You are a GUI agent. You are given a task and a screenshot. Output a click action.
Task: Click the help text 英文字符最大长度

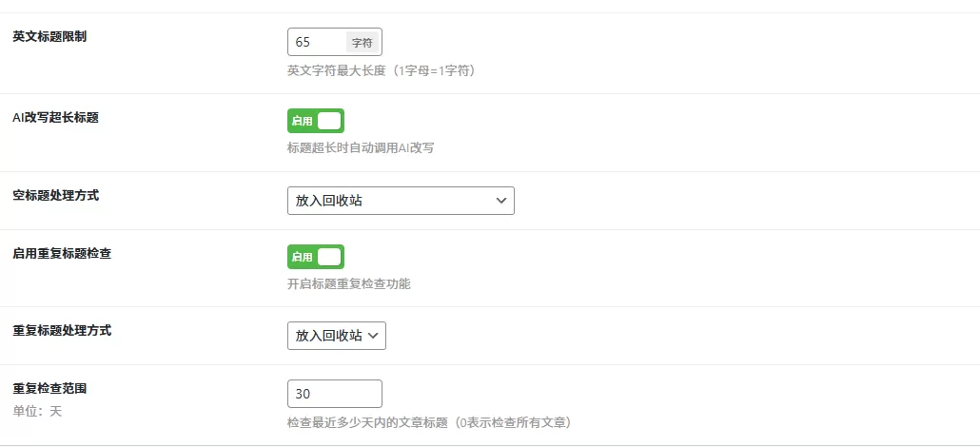(x=381, y=70)
